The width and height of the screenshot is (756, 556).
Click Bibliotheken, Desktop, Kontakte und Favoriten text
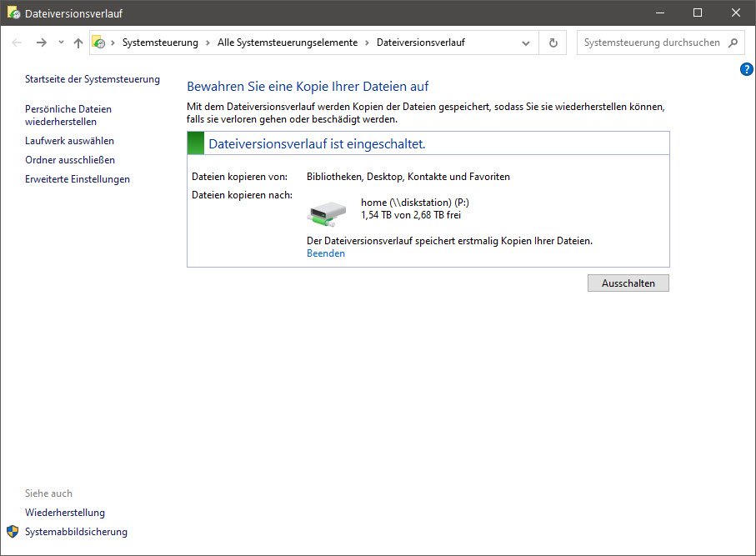(408, 177)
